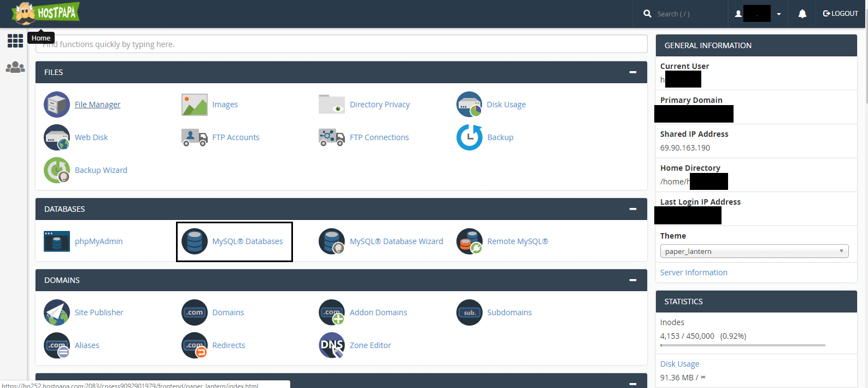Viewport: 868px width, 388px height.
Task: Open the phpMyAdmin link
Action: point(99,241)
